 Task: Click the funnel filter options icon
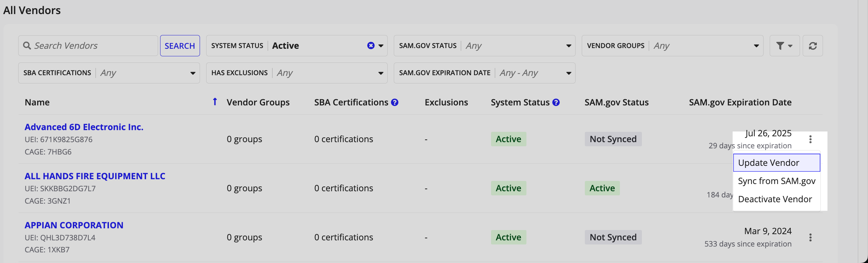point(784,46)
